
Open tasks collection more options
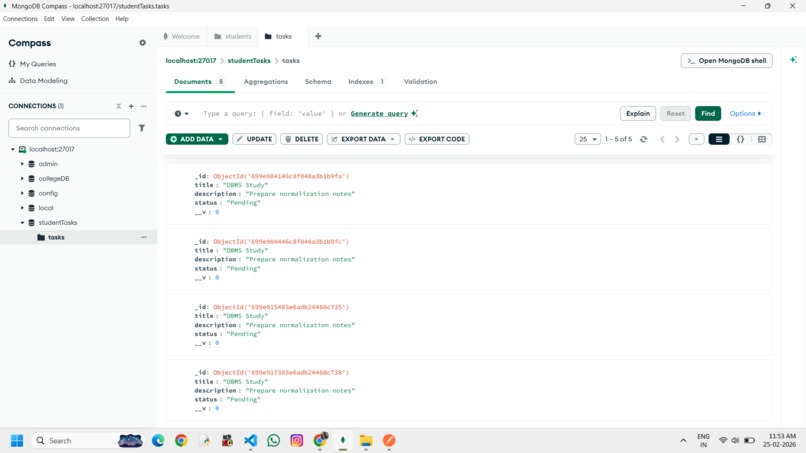tap(143, 237)
